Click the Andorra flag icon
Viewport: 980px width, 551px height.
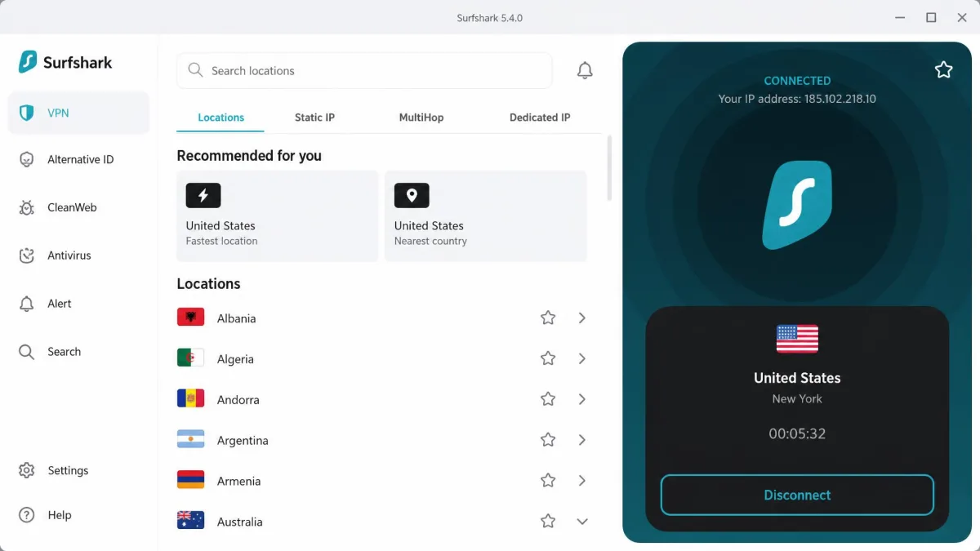pos(190,399)
